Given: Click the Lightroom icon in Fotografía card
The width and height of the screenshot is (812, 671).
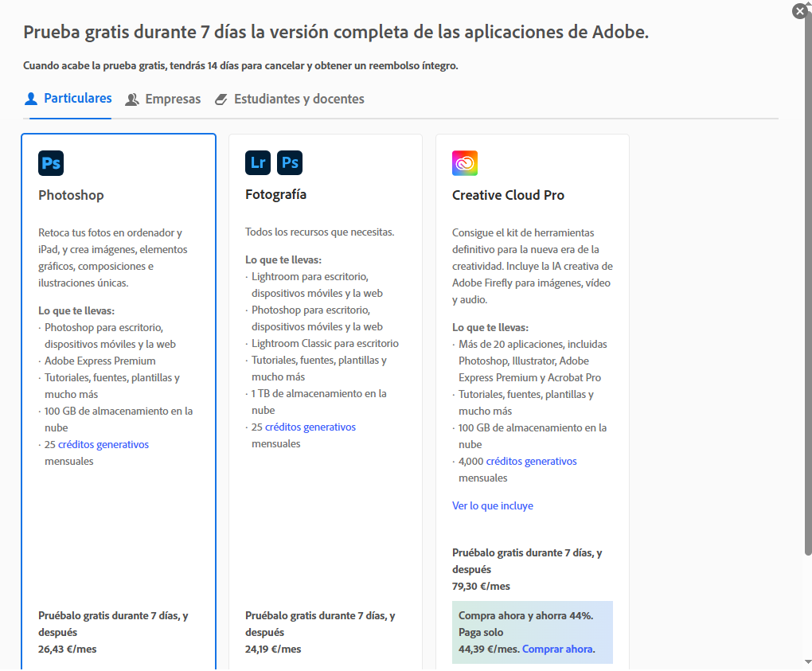Looking at the screenshot, I should click(x=258, y=163).
